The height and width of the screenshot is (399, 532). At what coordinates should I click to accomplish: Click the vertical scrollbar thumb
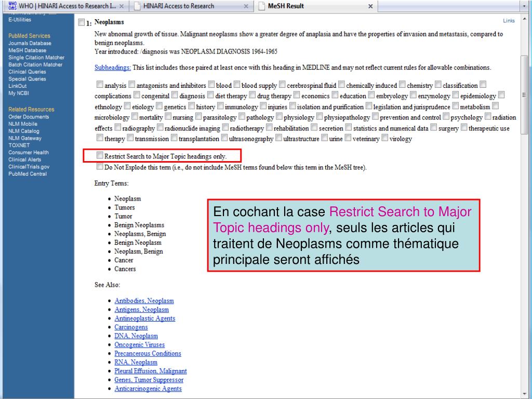pos(524,95)
